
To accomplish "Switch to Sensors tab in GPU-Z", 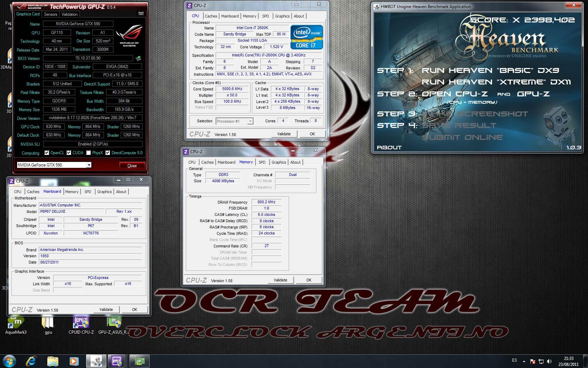I will [x=50, y=14].
